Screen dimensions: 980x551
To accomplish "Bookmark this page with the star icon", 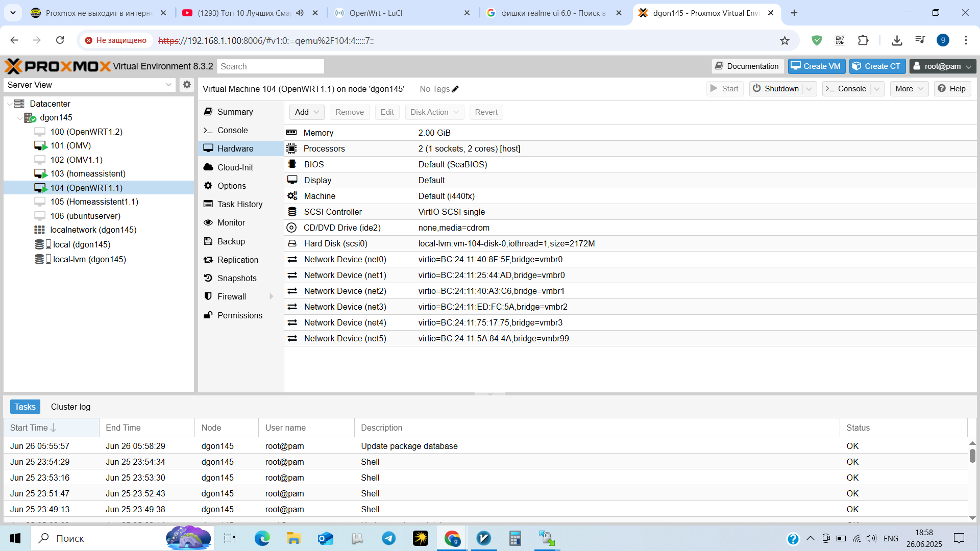I will [x=785, y=40].
